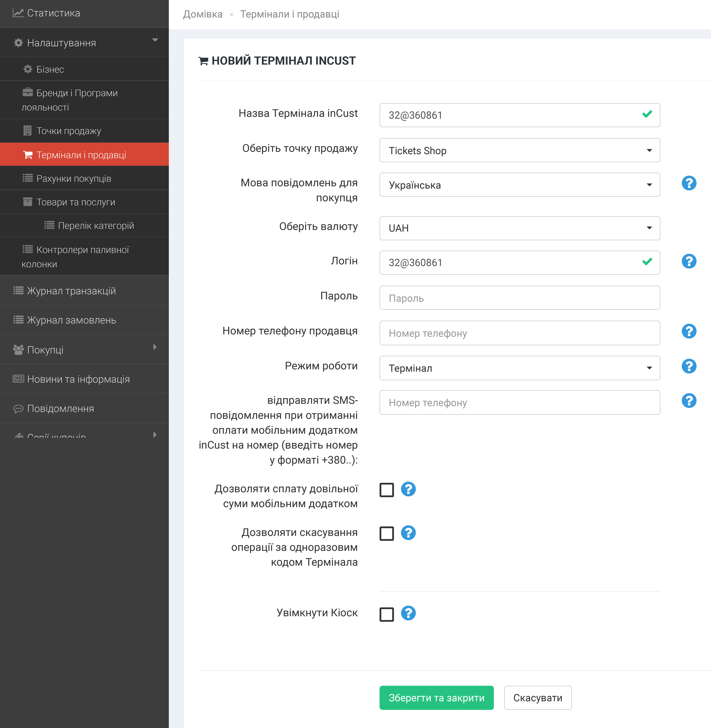Click the Бізнес gear icon
The width and height of the screenshot is (711, 728).
[28, 69]
